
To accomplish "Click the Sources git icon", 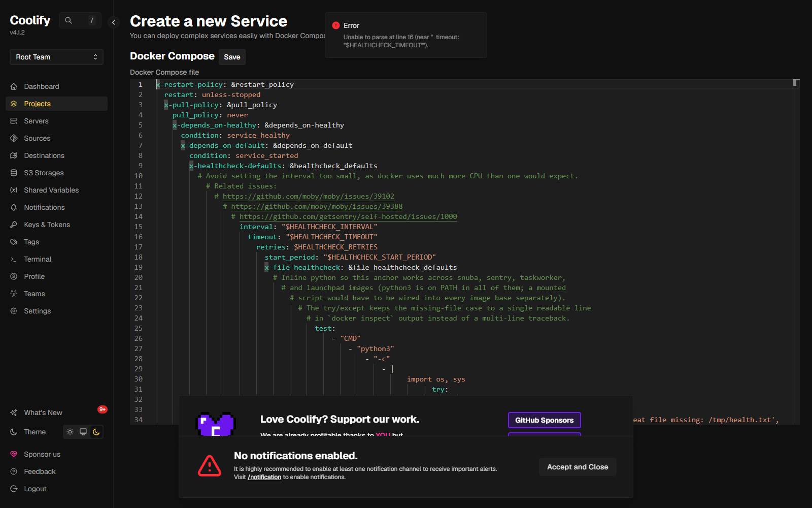I will pyautogui.click(x=14, y=138).
